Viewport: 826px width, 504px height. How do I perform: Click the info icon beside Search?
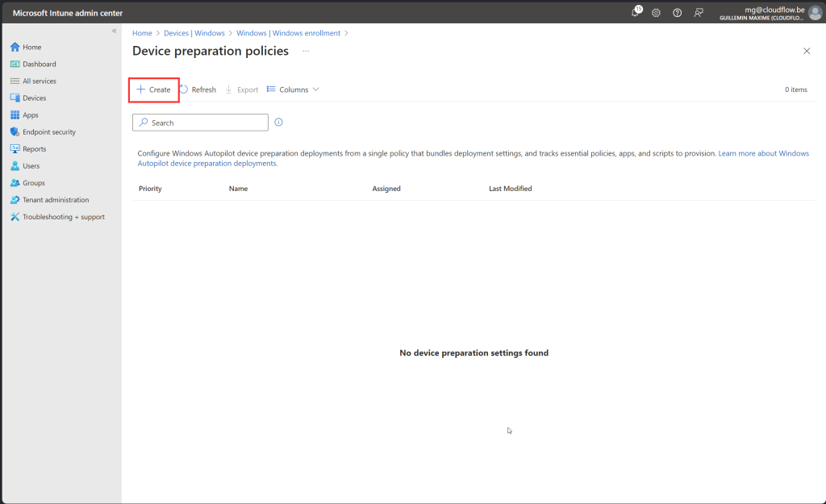(x=278, y=123)
